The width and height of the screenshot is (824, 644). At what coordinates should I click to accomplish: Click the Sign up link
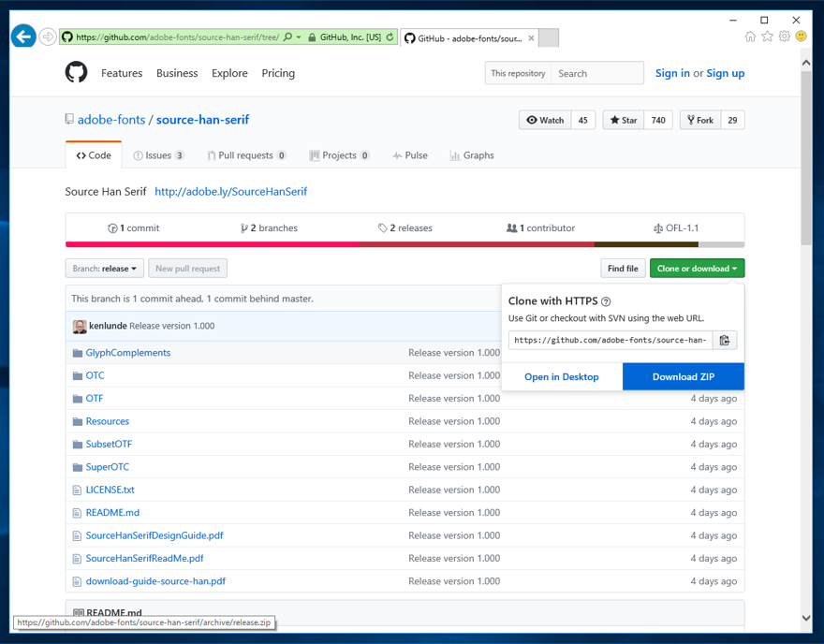[x=725, y=73]
